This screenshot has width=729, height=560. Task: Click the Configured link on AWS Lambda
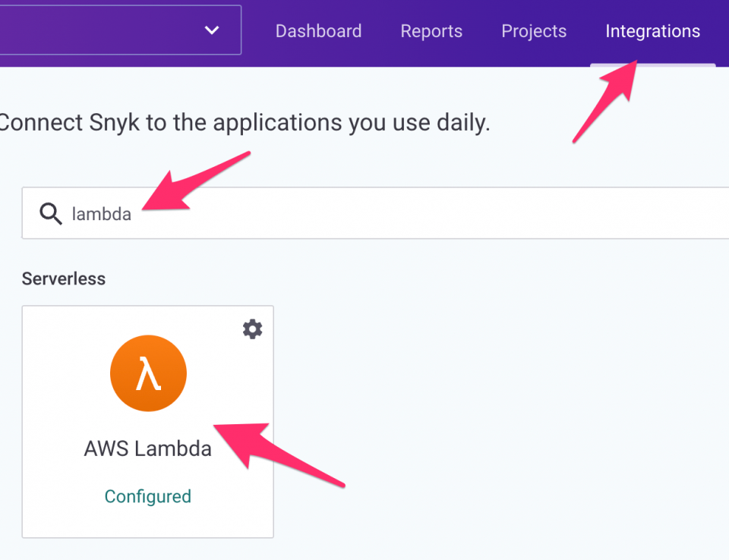coord(147,496)
